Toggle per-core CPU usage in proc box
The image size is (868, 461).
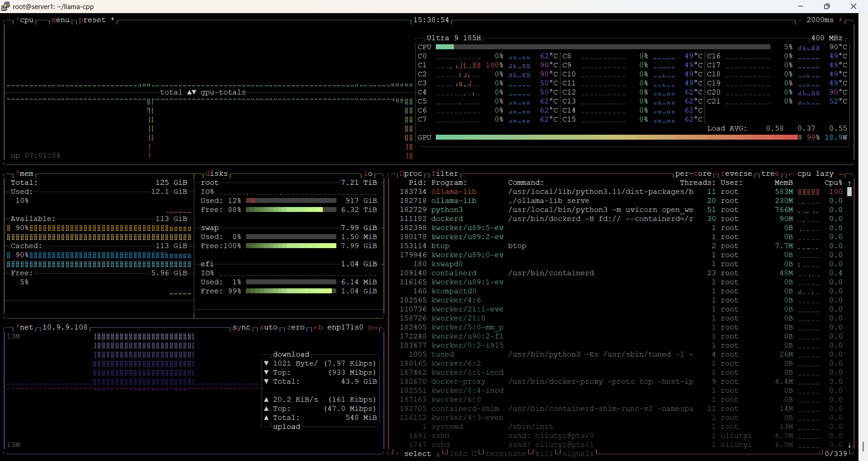pos(693,174)
